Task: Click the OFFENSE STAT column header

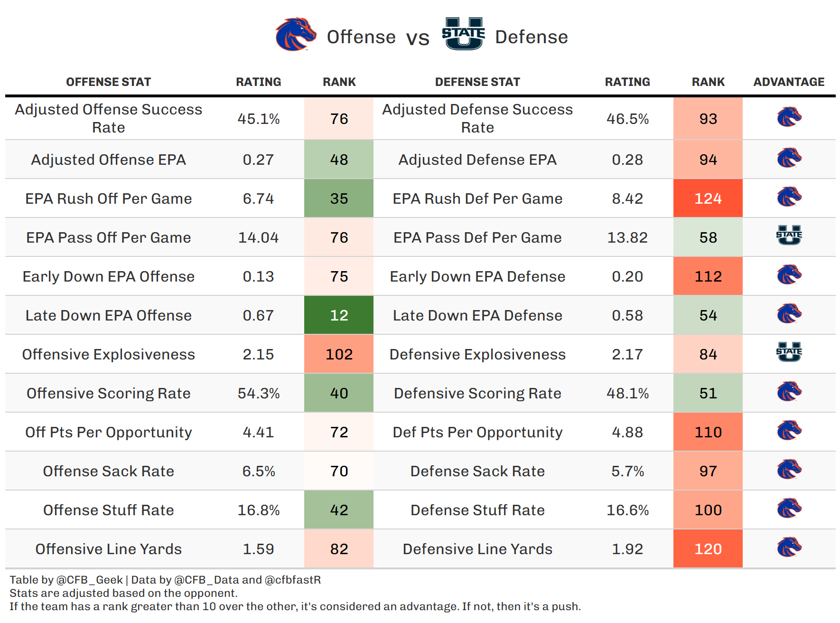Action: coord(108,82)
